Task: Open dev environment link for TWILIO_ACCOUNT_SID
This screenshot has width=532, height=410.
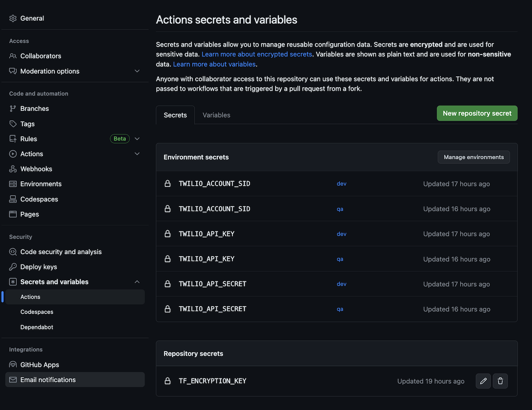Action: [342, 184]
